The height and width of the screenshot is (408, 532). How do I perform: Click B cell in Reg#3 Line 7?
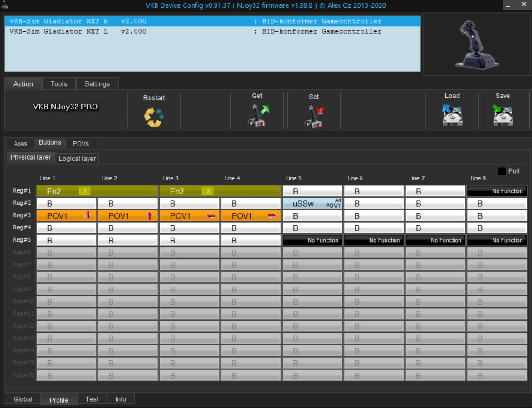435,216
